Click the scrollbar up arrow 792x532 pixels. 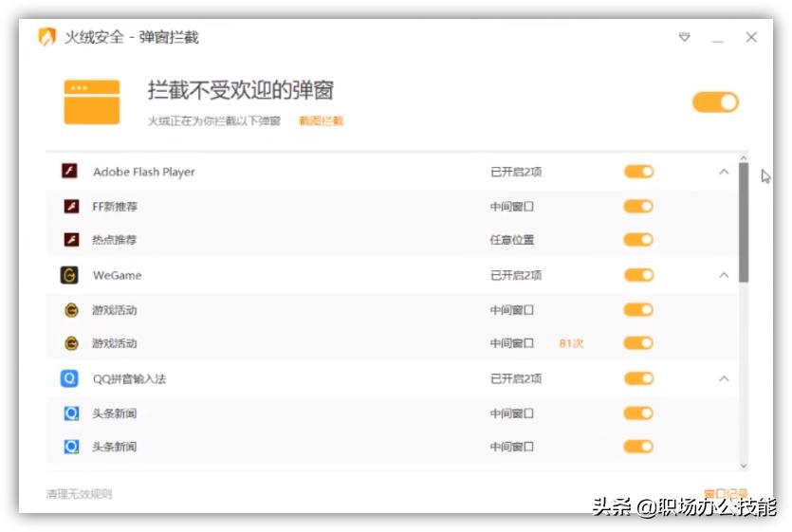point(744,158)
